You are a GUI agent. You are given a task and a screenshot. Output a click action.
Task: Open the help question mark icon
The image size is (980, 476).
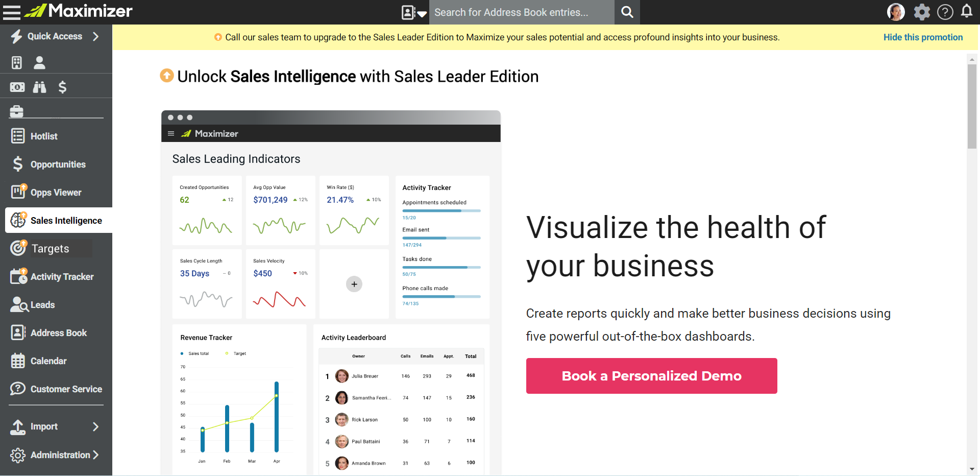click(945, 12)
